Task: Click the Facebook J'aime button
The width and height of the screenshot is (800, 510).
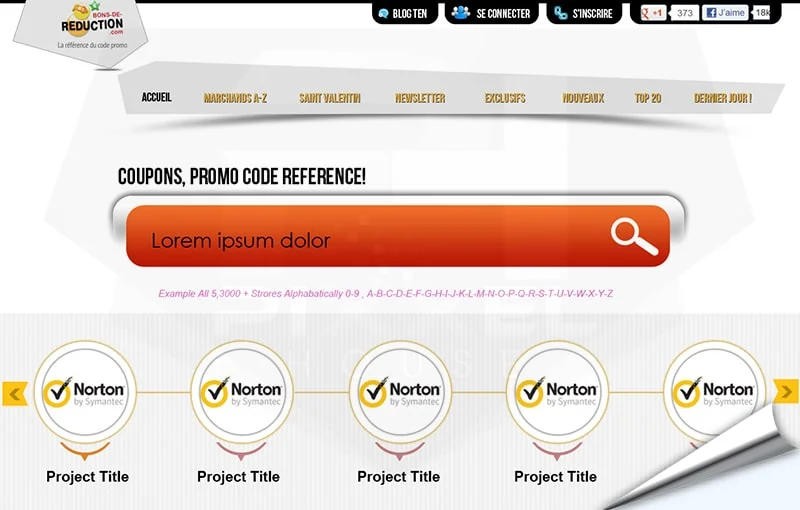Action: 725,13
